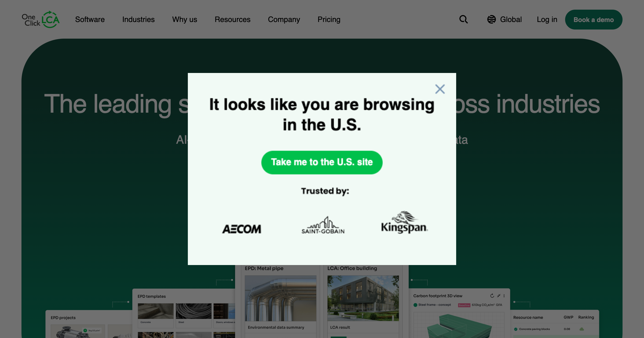Open the Resources menu

[x=232, y=20]
